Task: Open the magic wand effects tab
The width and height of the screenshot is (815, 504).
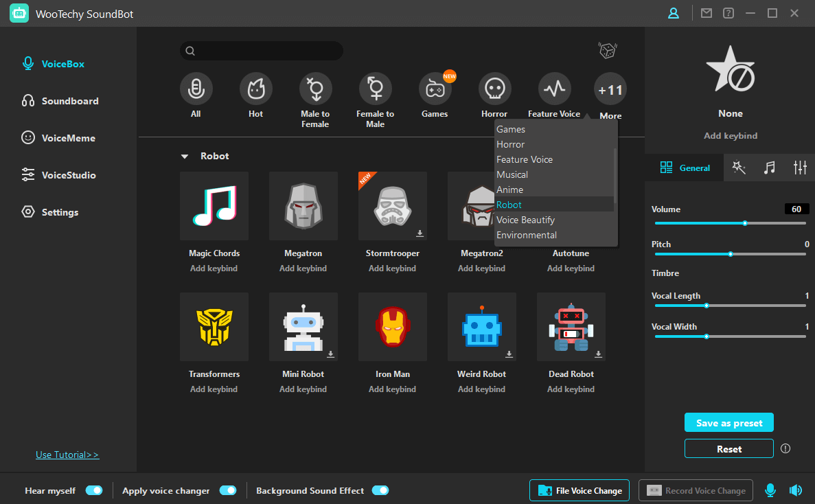Action: point(739,168)
